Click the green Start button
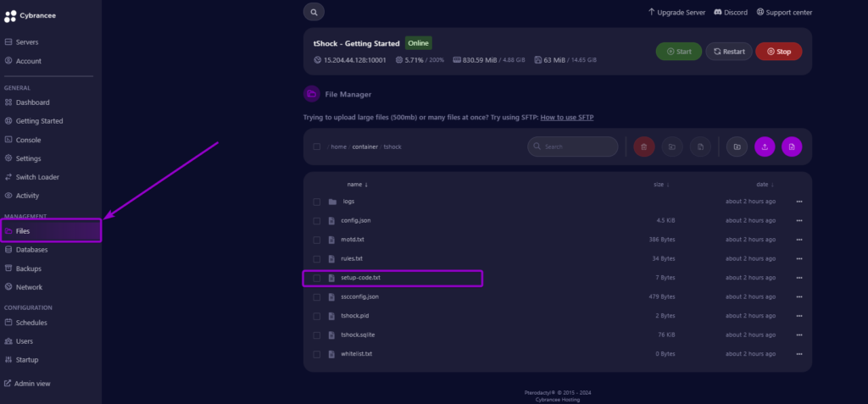868x404 pixels. tap(679, 52)
